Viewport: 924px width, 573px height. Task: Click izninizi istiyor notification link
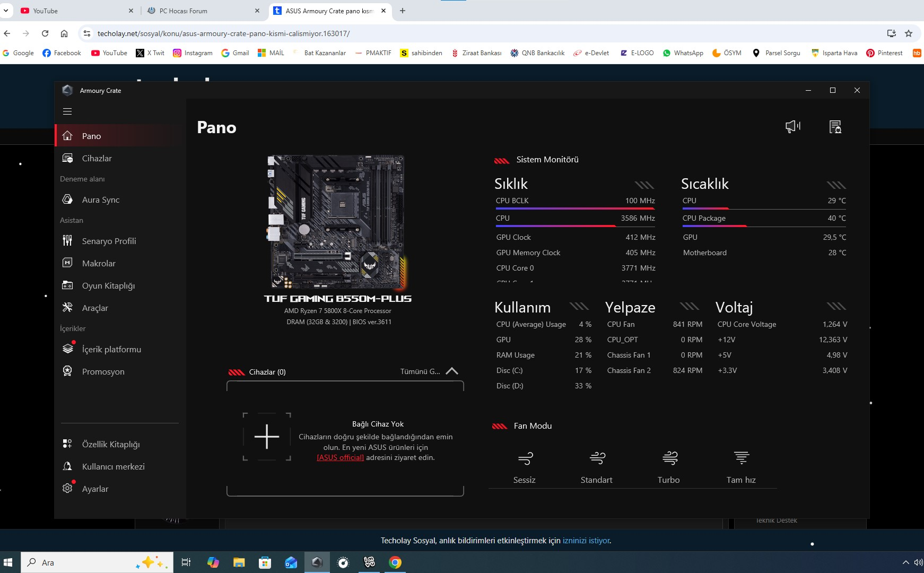(586, 541)
